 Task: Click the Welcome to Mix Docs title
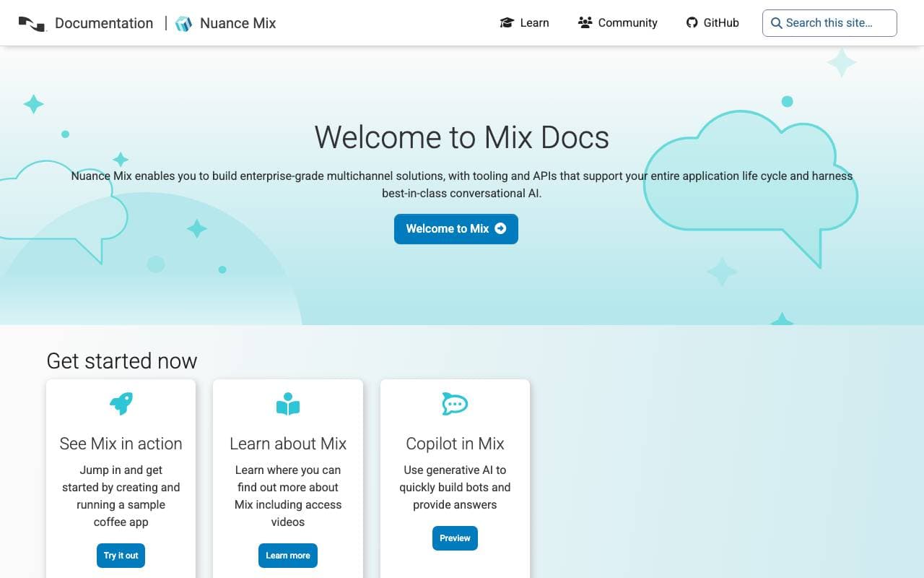coord(462,137)
